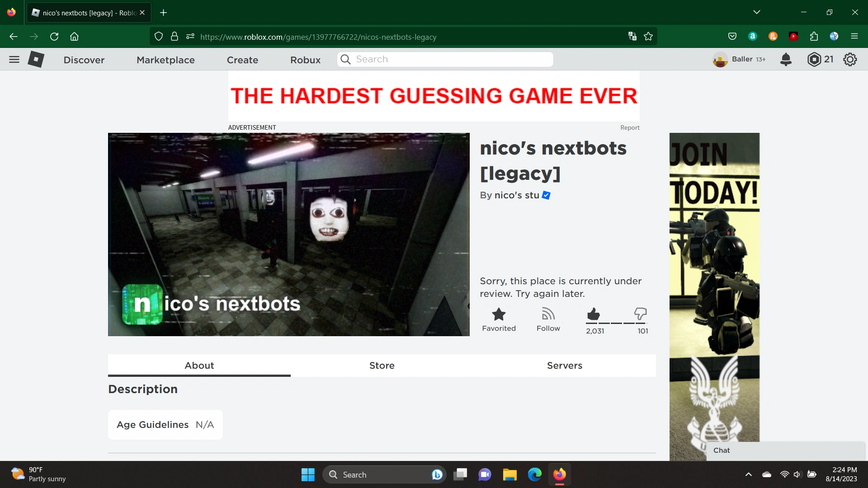868x488 pixels.
Task: Open the notifications bell
Action: tap(786, 59)
